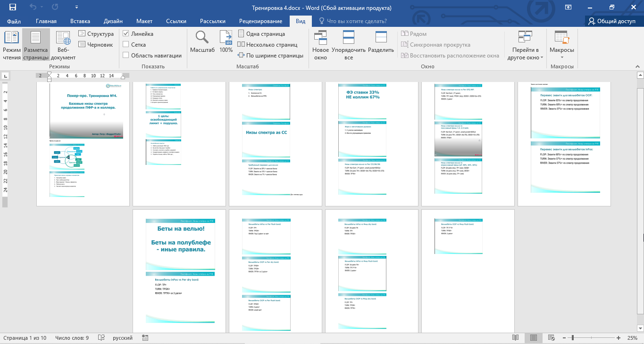Viewport: 644px width, 344px height.
Task: Set zoom to 100% from the ribbon
Action: click(x=226, y=41)
